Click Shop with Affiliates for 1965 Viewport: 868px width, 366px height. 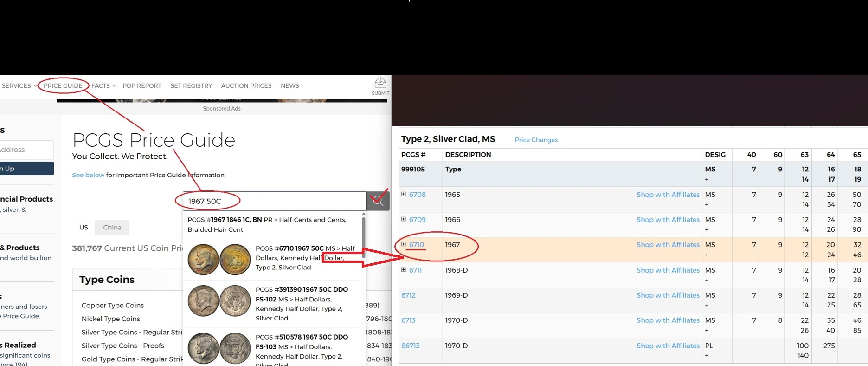pos(668,195)
